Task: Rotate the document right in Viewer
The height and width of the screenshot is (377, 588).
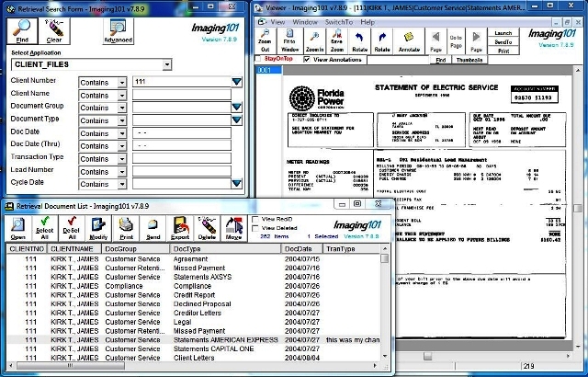Action: [382, 41]
